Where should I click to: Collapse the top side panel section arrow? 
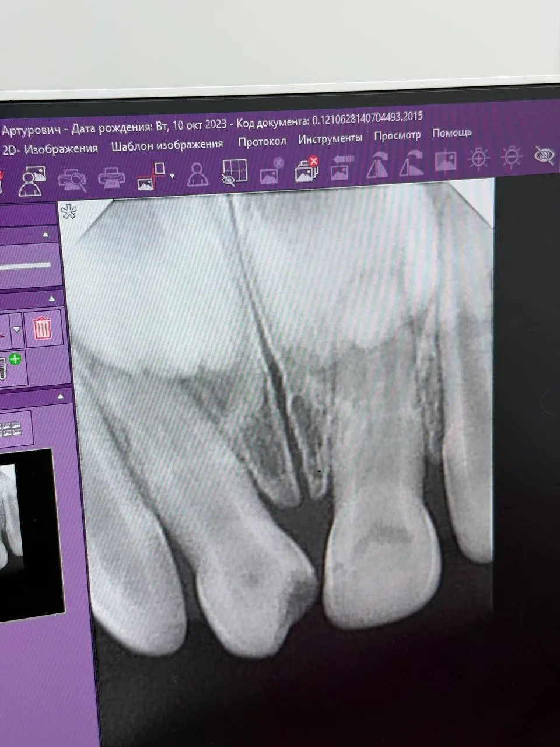pyautogui.click(x=47, y=235)
